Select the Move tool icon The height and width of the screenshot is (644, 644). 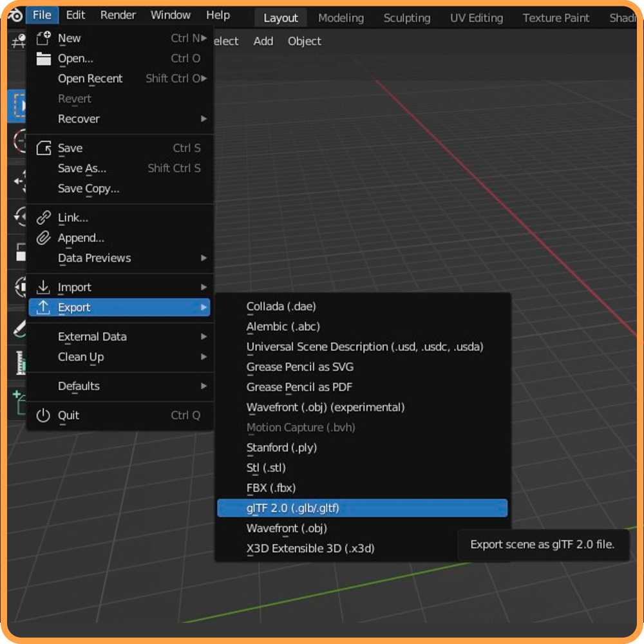pos(20,181)
